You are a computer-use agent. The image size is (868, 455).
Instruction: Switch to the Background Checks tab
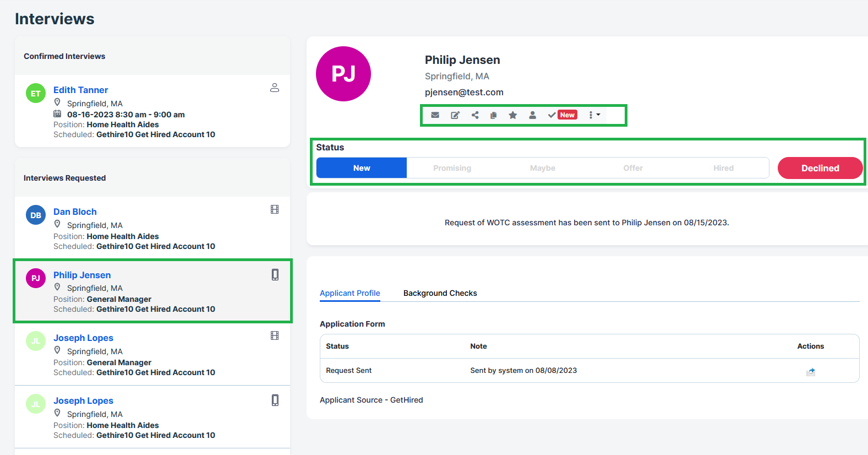pos(440,293)
